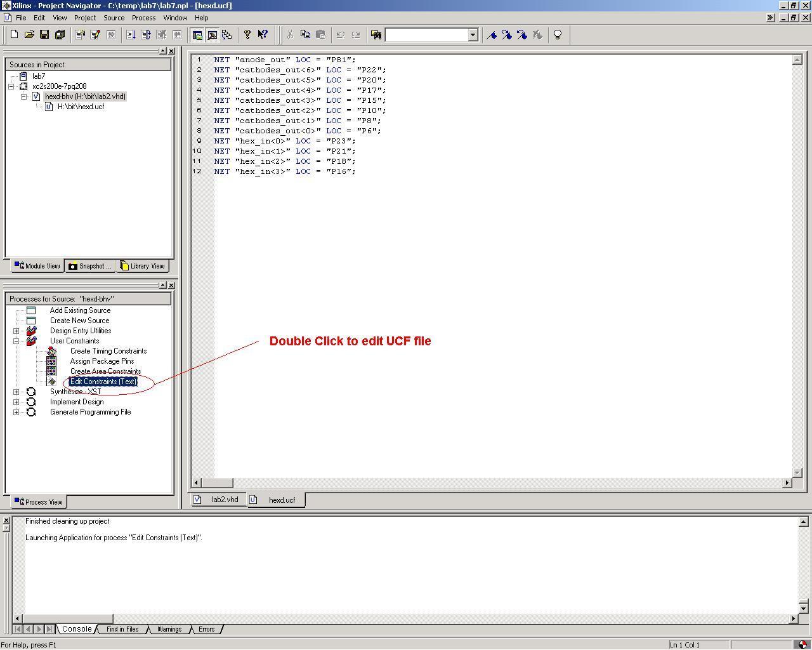The width and height of the screenshot is (812, 650).
Task: Click the Generate Programming File arrows icon
Action: [x=31, y=412]
